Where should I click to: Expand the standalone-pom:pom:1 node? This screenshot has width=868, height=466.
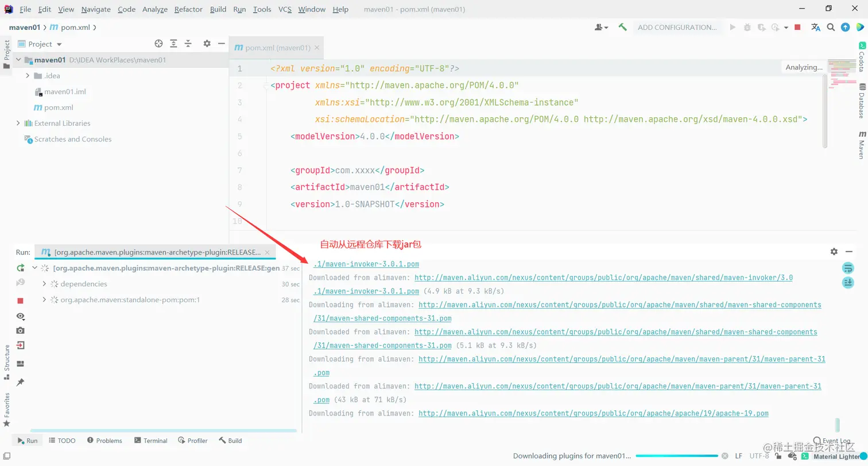click(45, 300)
